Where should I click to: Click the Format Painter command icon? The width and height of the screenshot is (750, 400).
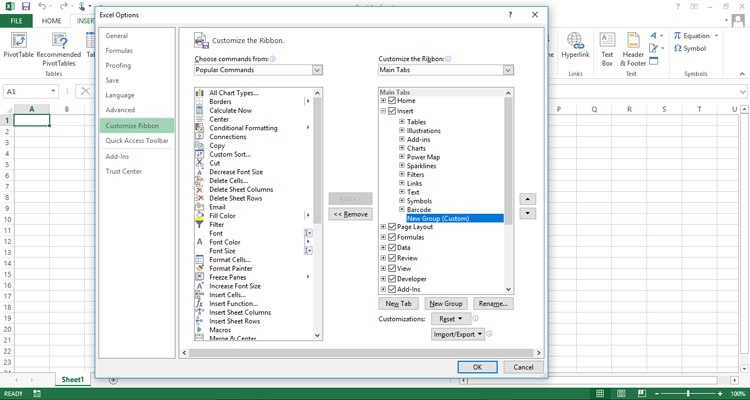click(x=200, y=268)
